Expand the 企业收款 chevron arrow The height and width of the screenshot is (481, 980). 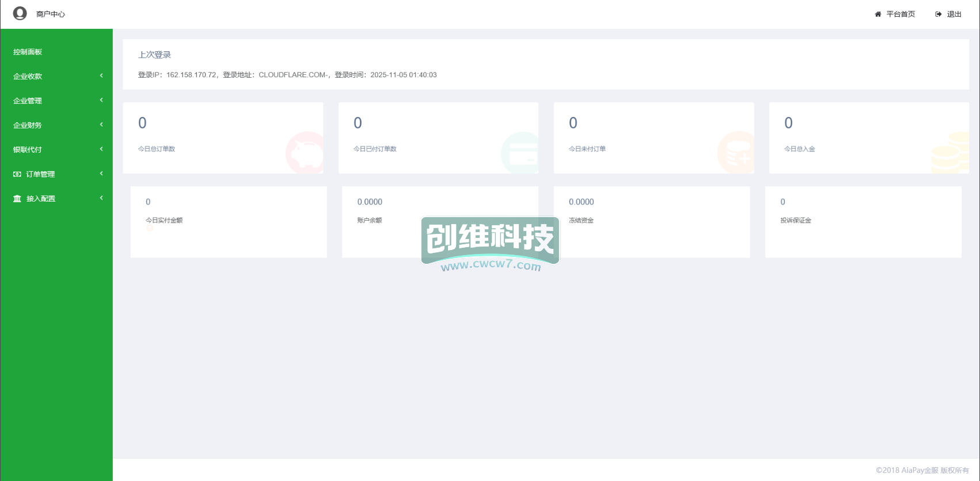pyautogui.click(x=101, y=76)
